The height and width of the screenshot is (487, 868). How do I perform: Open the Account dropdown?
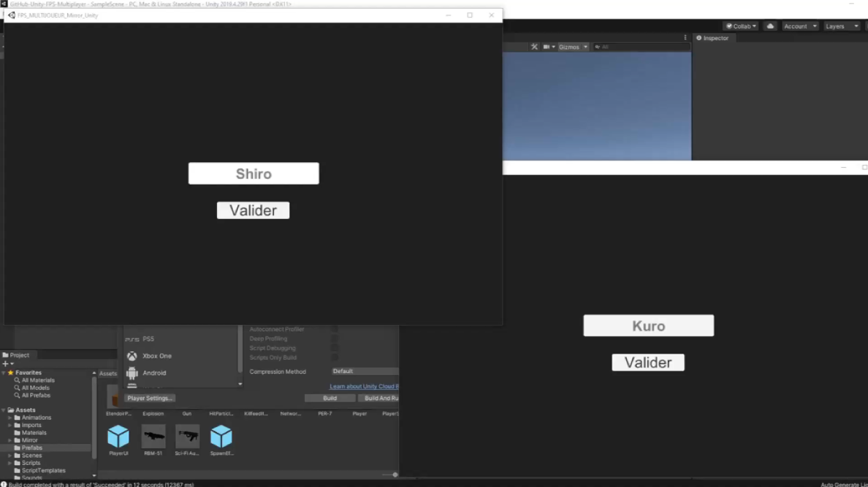(x=799, y=26)
